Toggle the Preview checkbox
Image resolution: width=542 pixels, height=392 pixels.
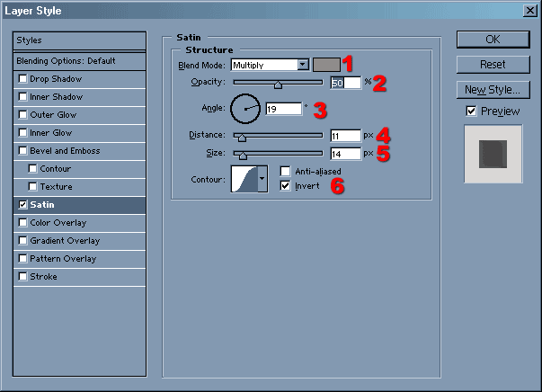(471, 111)
